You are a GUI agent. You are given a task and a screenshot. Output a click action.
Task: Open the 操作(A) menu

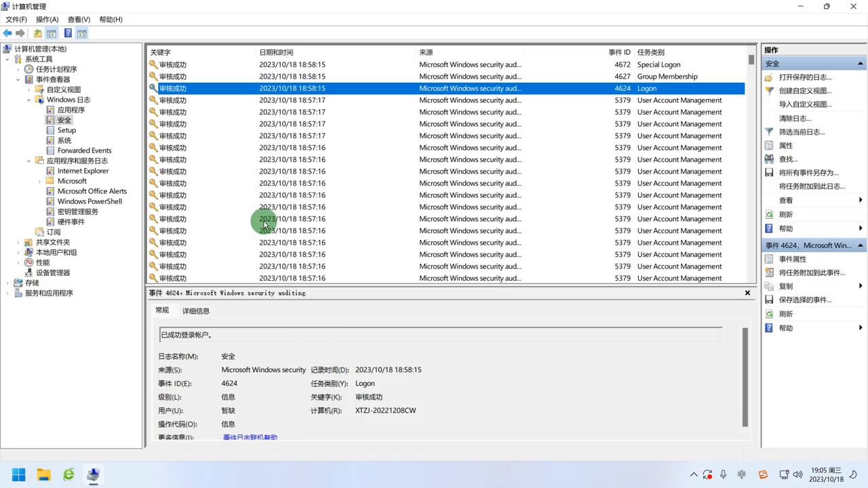(x=47, y=19)
